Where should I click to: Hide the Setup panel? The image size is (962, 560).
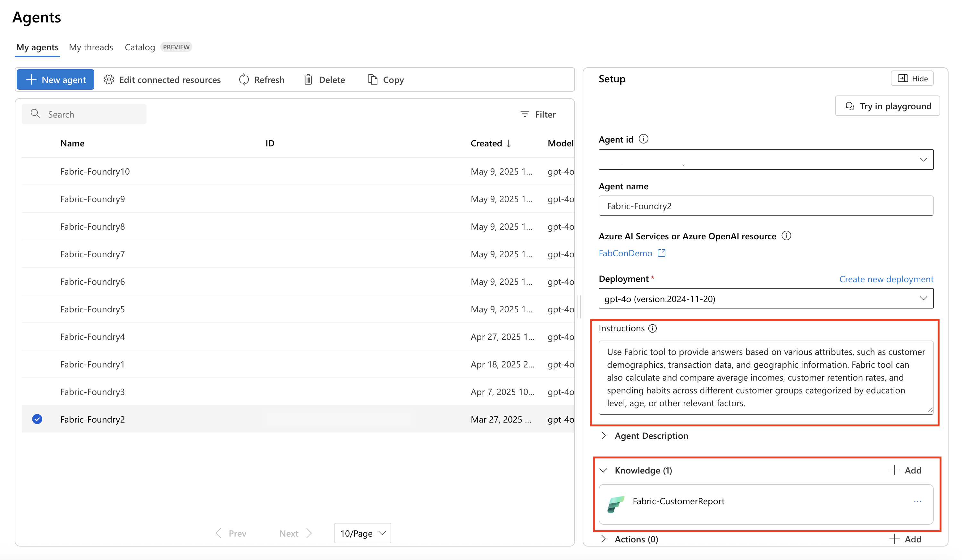click(912, 78)
